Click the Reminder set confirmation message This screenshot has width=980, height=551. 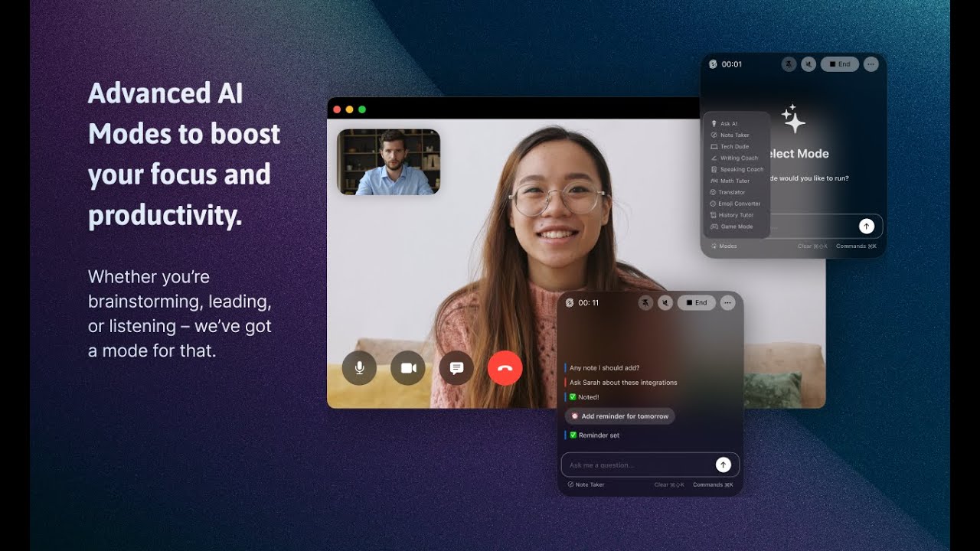(595, 435)
